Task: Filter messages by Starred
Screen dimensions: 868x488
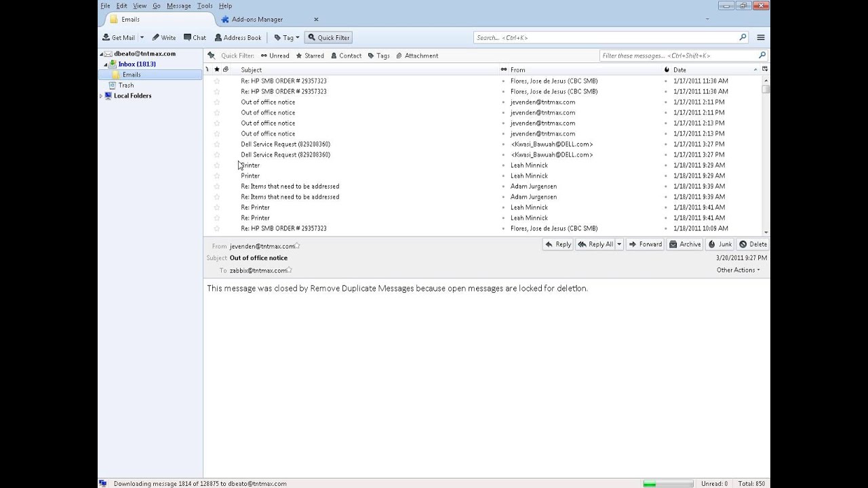Action: point(309,56)
